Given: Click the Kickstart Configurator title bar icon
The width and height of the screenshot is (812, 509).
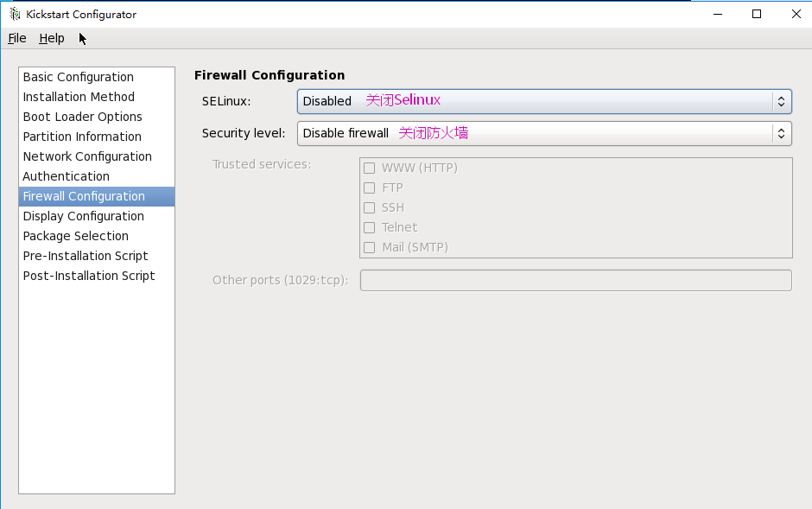Looking at the screenshot, I should (14, 14).
